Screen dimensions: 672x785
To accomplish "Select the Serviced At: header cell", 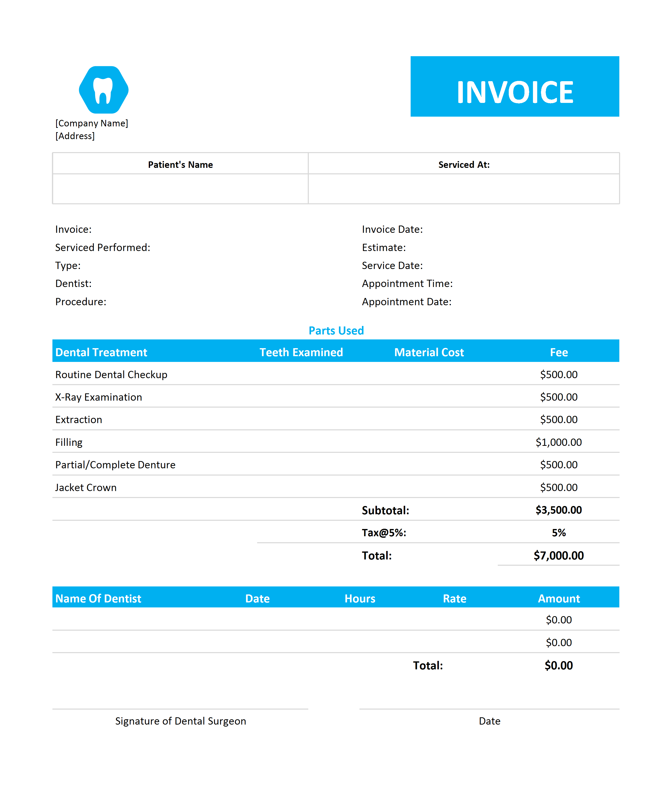I will 464,164.
